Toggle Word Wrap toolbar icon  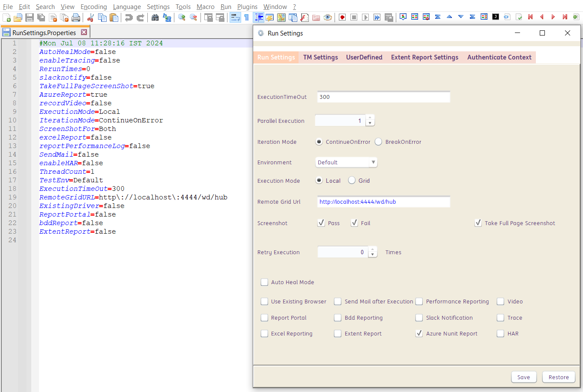235,18
